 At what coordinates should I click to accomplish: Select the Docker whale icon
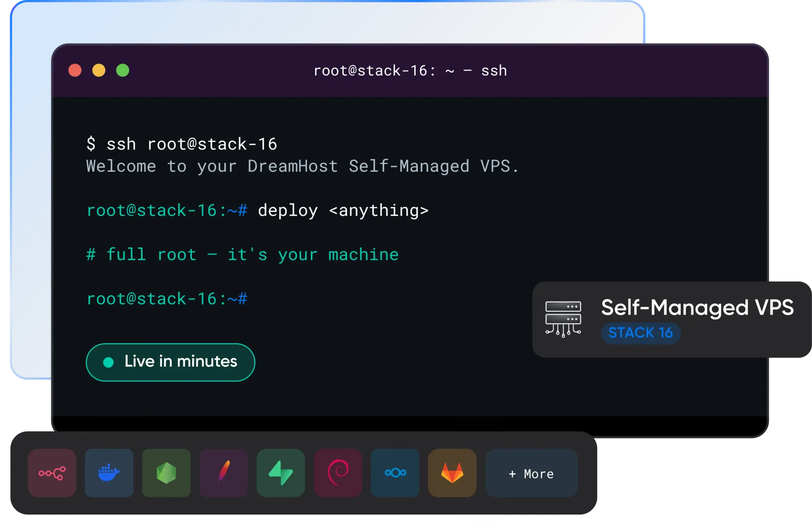109,473
